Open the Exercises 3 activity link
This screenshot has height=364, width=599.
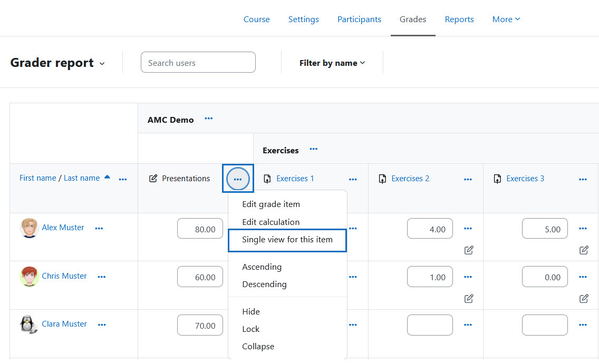pyautogui.click(x=525, y=179)
